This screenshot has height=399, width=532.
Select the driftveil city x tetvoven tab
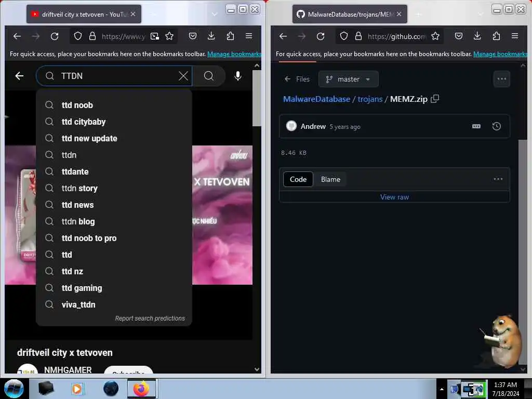[84, 14]
